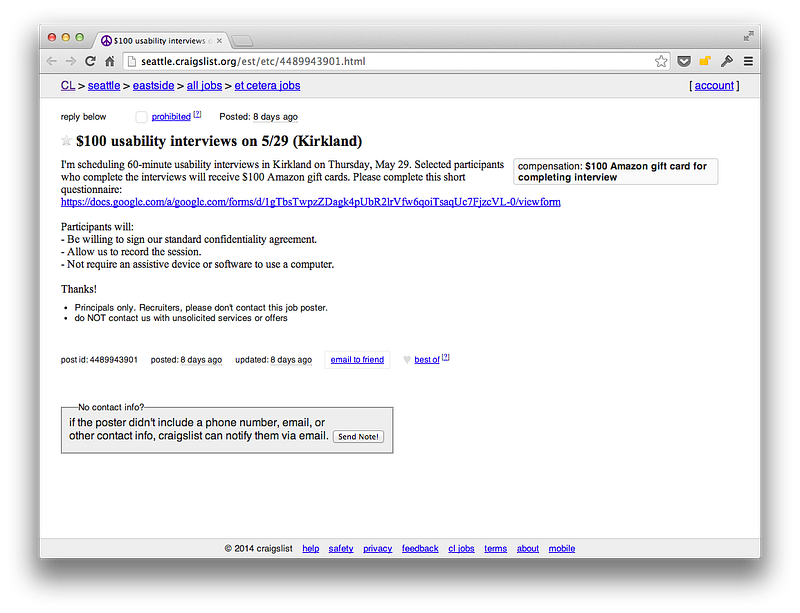800x613 pixels.
Task: Click the browser forward arrow
Action: coord(70,61)
